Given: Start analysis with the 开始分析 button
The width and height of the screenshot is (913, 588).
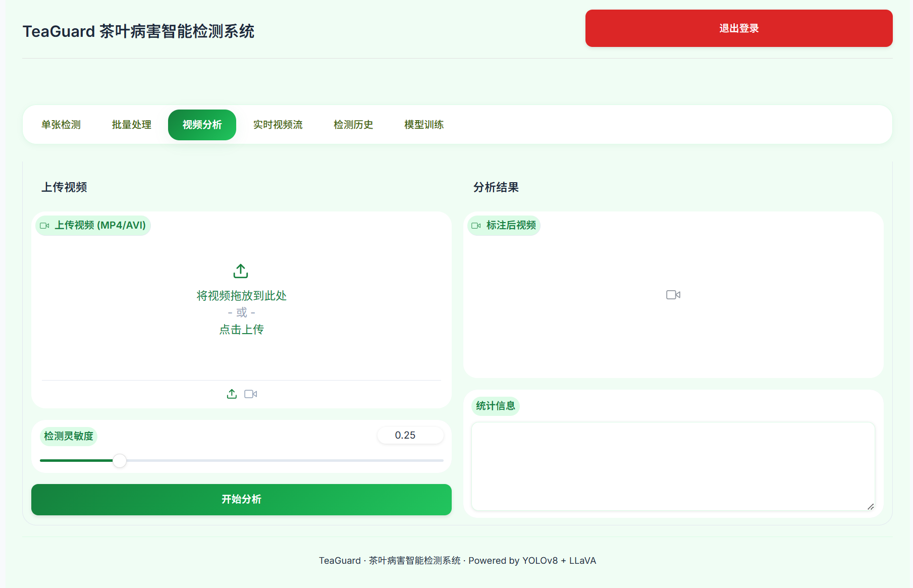Looking at the screenshot, I should click(241, 500).
